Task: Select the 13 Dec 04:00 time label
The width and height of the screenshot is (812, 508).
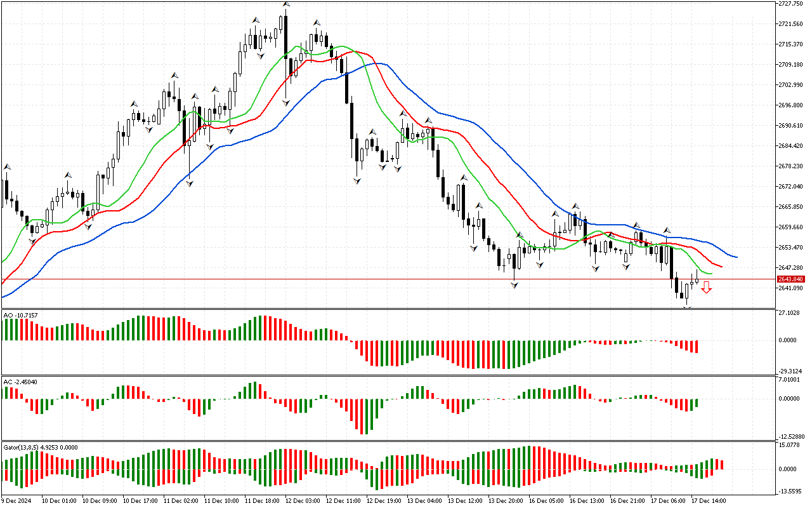Action: 424,500
